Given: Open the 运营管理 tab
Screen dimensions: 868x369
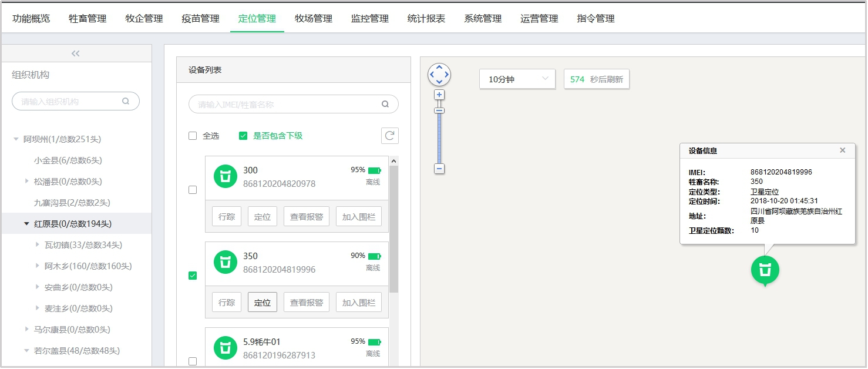Looking at the screenshot, I should [x=539, y=18].
